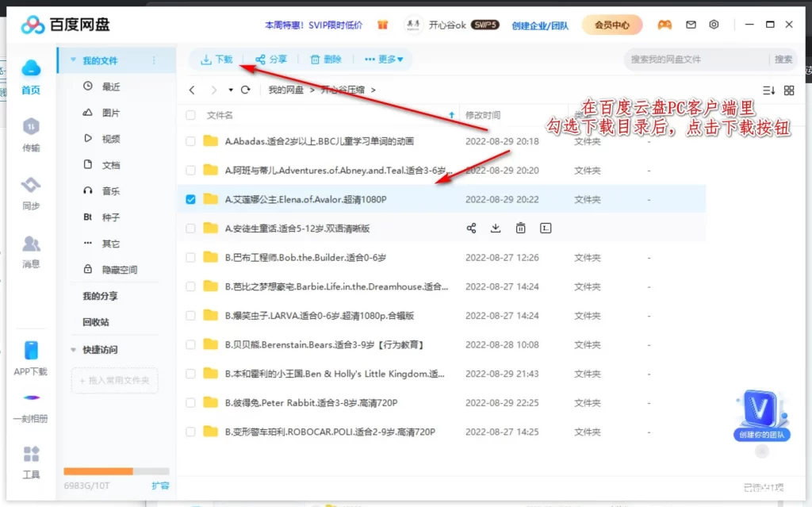Collapse the 我的文件 tree section
812x507 pixels.
(x=73, y=60)
